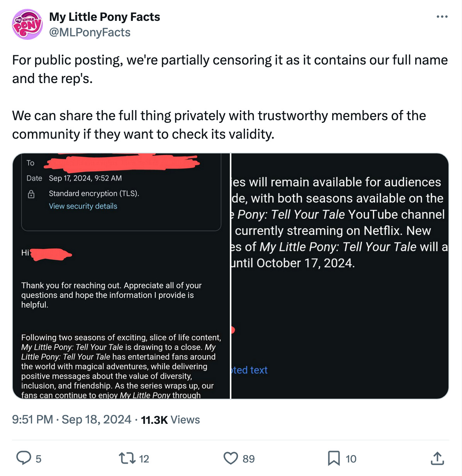Viewport: 462px width, 476px height.
Task: Click the repost count of 12
Action: (x=144, y=459)
